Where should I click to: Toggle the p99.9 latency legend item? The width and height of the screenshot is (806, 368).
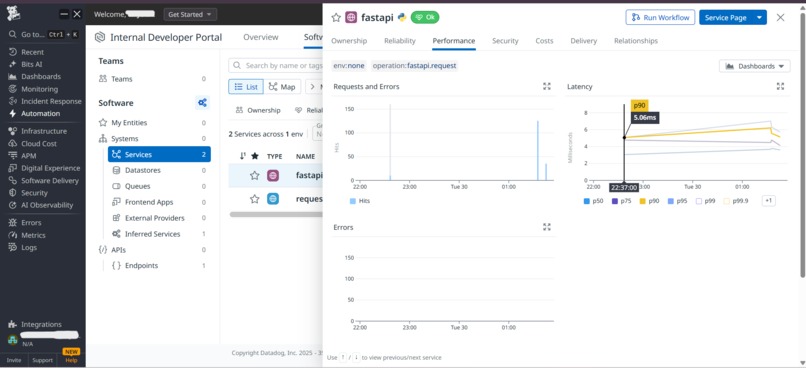(x=736, y=201)
